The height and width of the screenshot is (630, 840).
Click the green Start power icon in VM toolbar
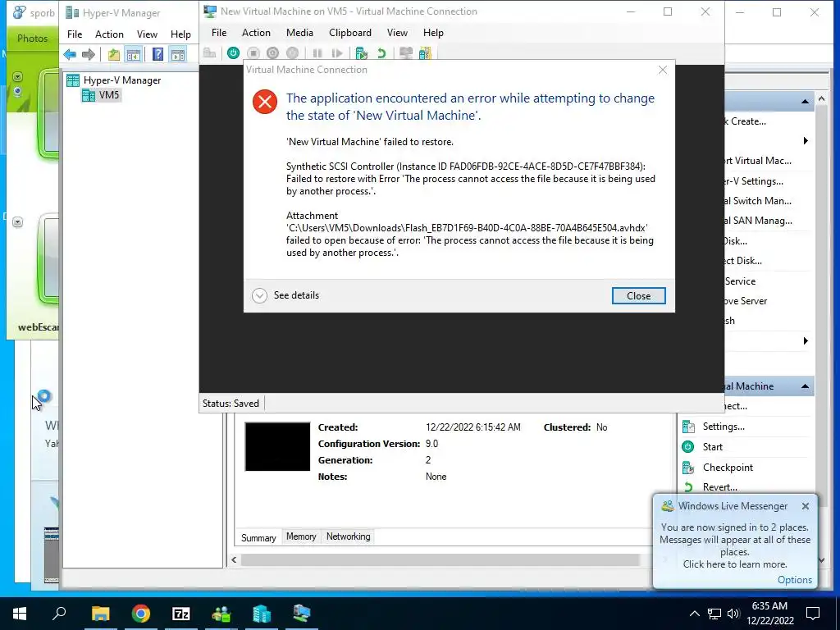coord(233,53)
